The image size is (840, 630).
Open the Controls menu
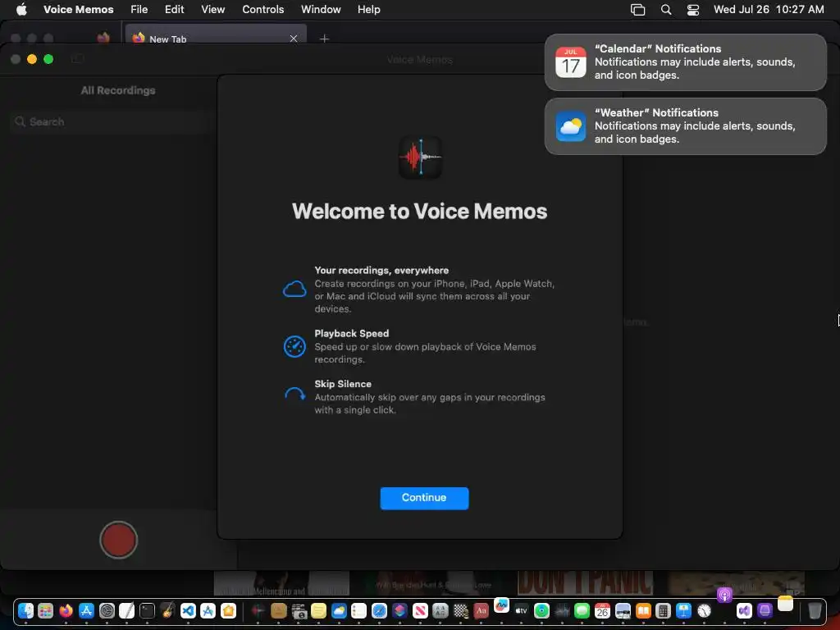click(x=263, y=9)
